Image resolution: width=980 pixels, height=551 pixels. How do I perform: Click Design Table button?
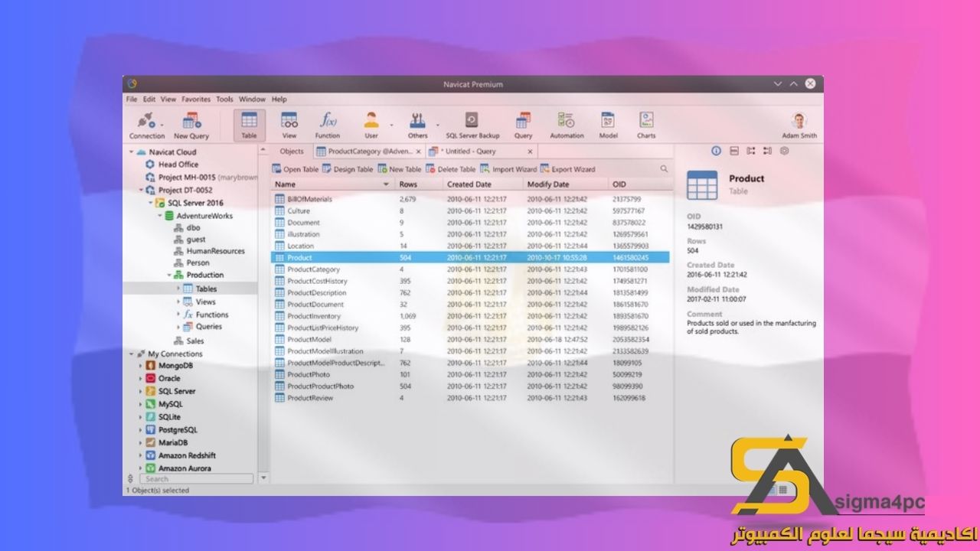[348, 169]
